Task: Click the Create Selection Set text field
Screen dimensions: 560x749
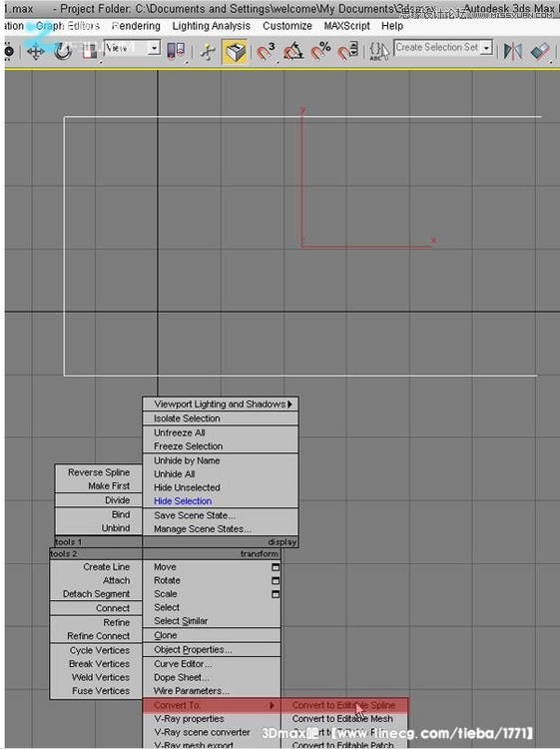Action: (437, 48)
